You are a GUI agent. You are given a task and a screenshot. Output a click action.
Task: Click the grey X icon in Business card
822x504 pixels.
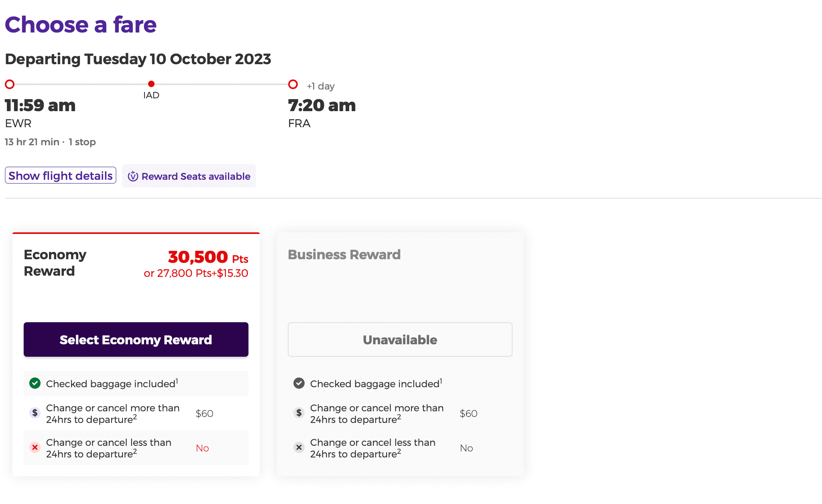point(299,447)
